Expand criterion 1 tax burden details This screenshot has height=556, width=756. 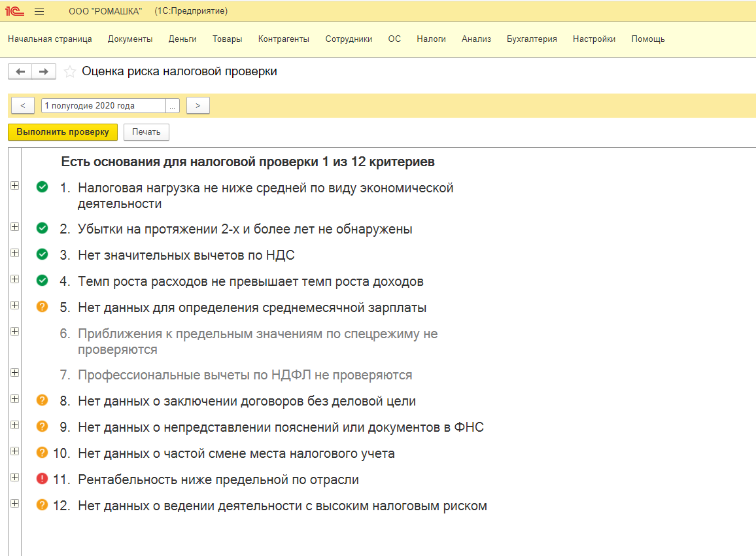(x=15, y=186)
